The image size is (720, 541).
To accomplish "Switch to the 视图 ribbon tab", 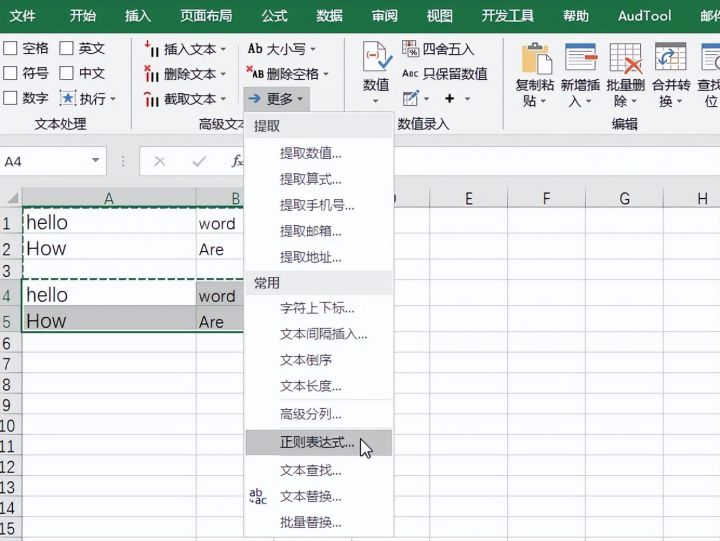I will coord(440,16).
